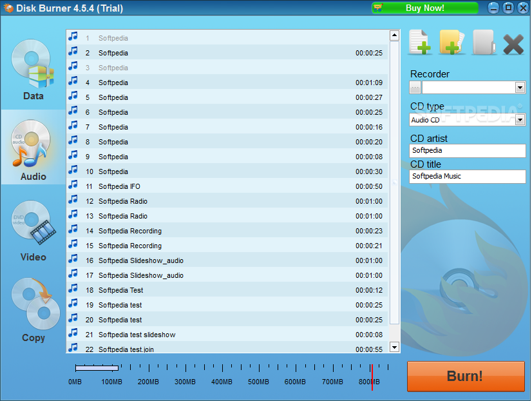This screenshot has height=401, width=532.
Task: Click duration 00:00:16 of track 7
Action: coord(369,128)
